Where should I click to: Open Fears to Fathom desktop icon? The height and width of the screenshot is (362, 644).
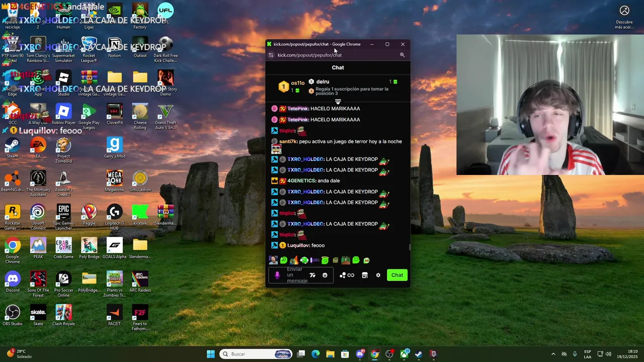[140, 318]
